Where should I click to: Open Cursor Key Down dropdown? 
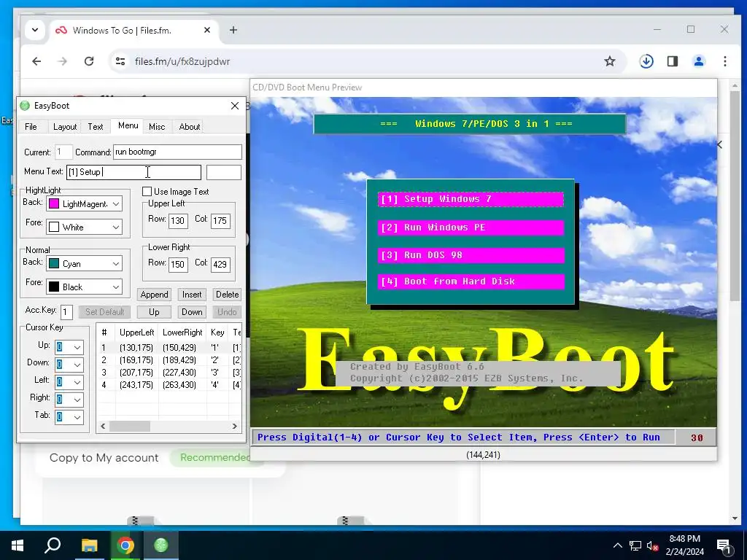pyautogui.click(x=77, y=365)
